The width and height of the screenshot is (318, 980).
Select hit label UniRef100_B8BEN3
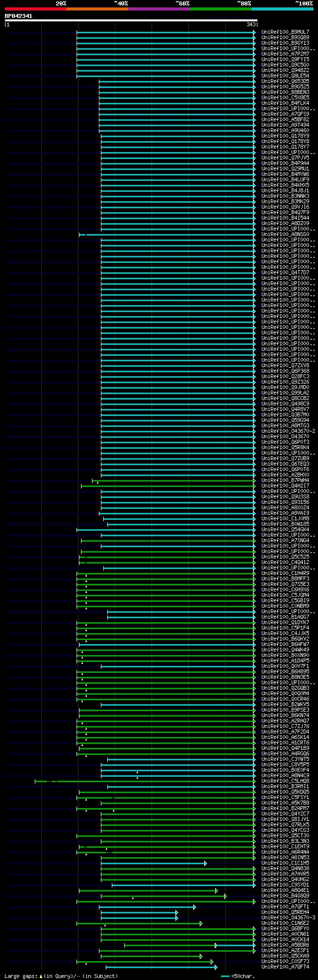(x=285, y=92)
